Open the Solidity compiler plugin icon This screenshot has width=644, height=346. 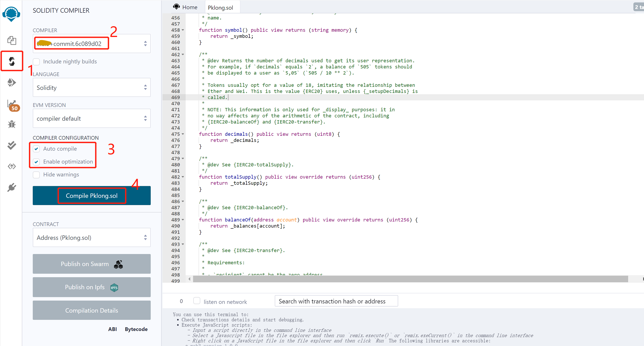click(12, 61)
